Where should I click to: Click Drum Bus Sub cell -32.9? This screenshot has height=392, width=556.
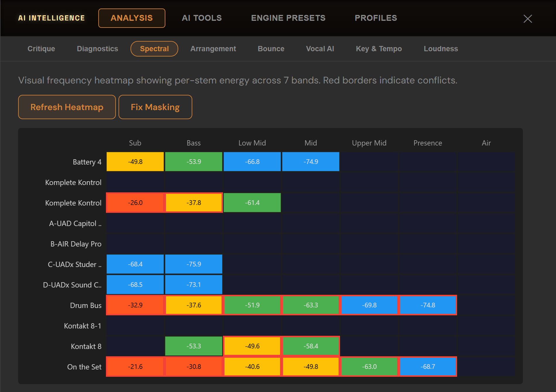tap(135, 305)
